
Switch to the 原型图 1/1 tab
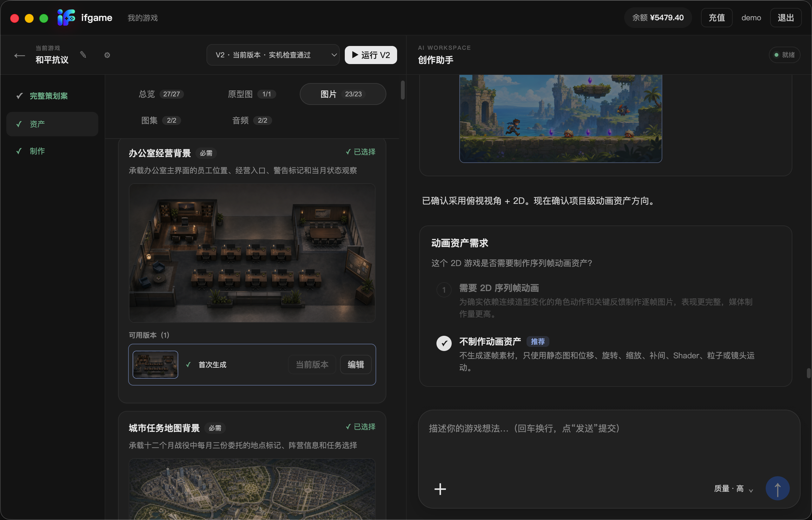(x=252, y=94)
